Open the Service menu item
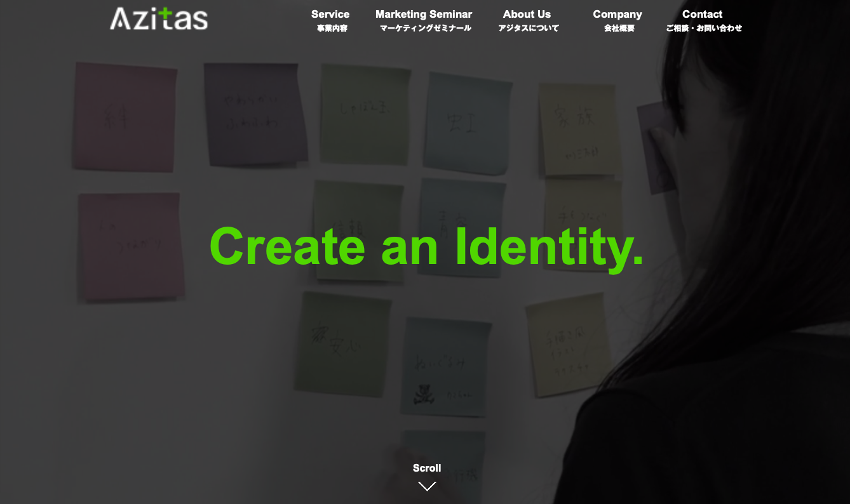Screen dimensions: 850x504 [330, 14]
